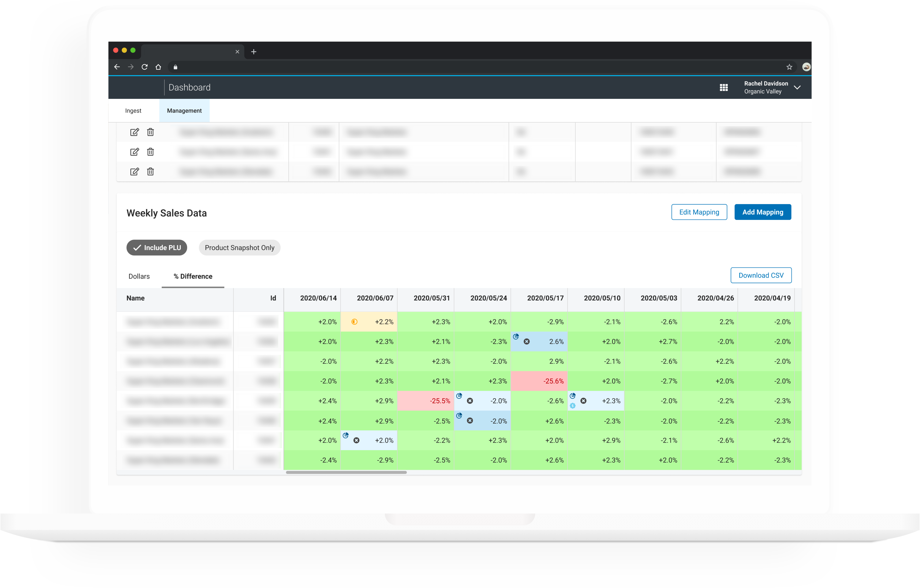Click the Edit Mapping button
This screenshot has height=588, width=920.
pos(699,212)
